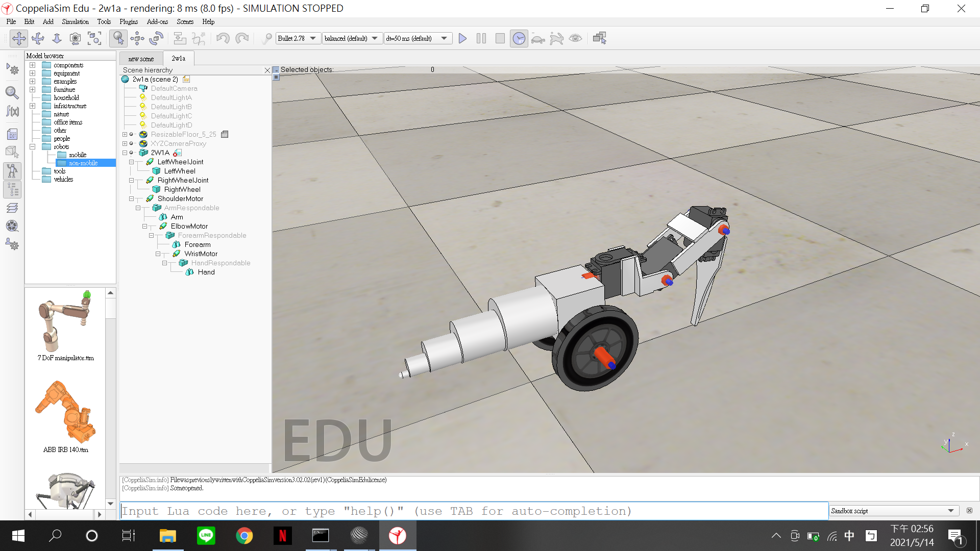Open the dt=50 ms time step dropdown
This screenshot has height=551, width=980.
pos(418,38)
